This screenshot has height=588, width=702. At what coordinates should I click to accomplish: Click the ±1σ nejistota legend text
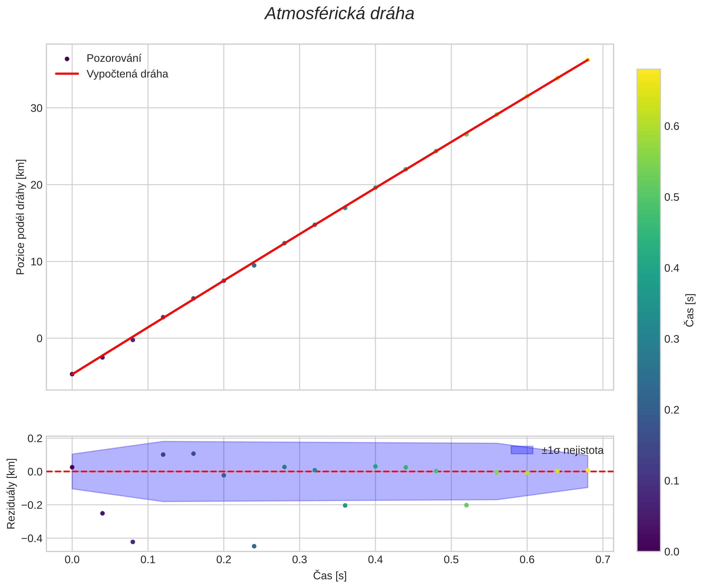point(572,450)
